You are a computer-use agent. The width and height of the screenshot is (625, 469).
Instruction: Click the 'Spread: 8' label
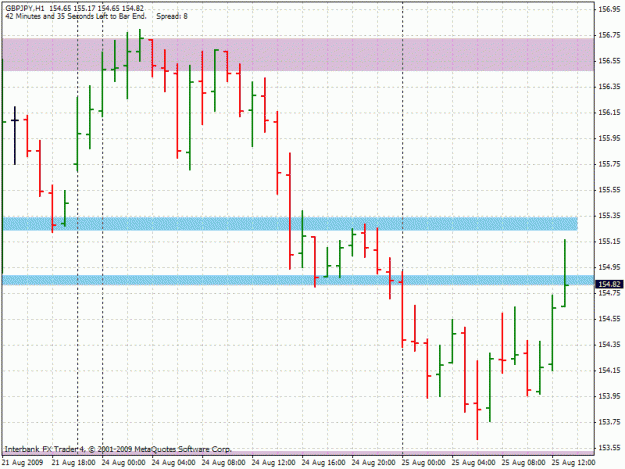pyautogui.click(x=172, y=16)
